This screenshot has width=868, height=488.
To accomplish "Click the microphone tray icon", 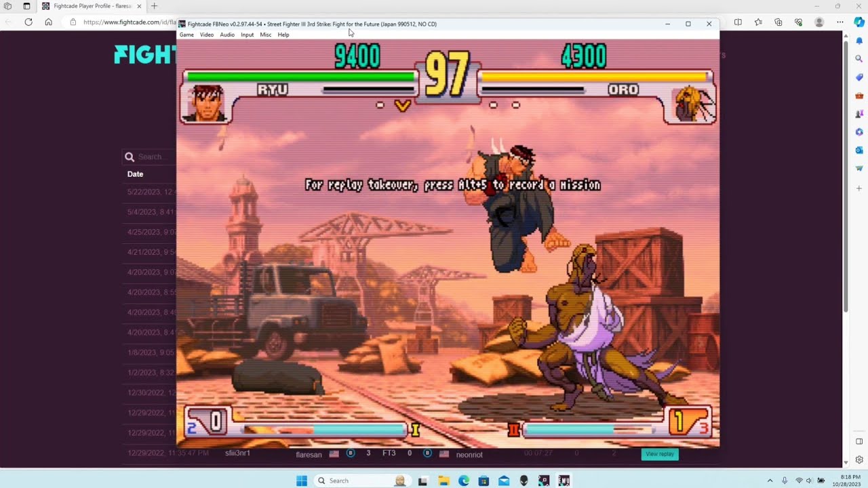I will (785, 481).
